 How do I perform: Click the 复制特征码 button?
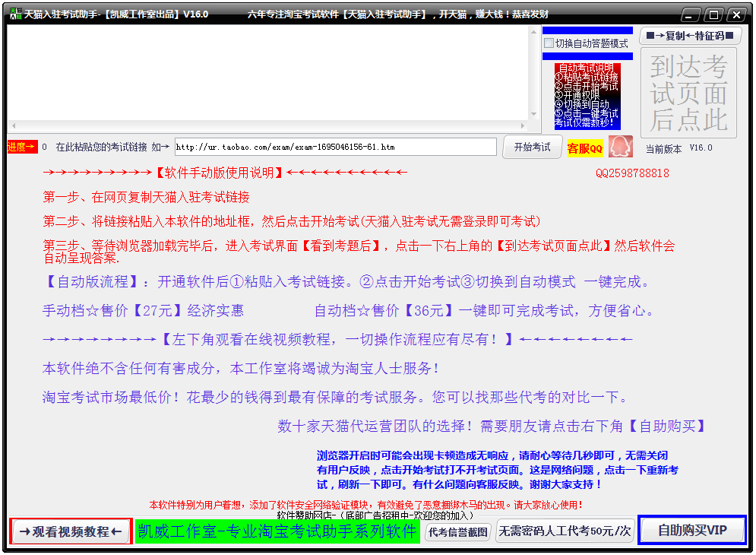[x=690, y=36]
